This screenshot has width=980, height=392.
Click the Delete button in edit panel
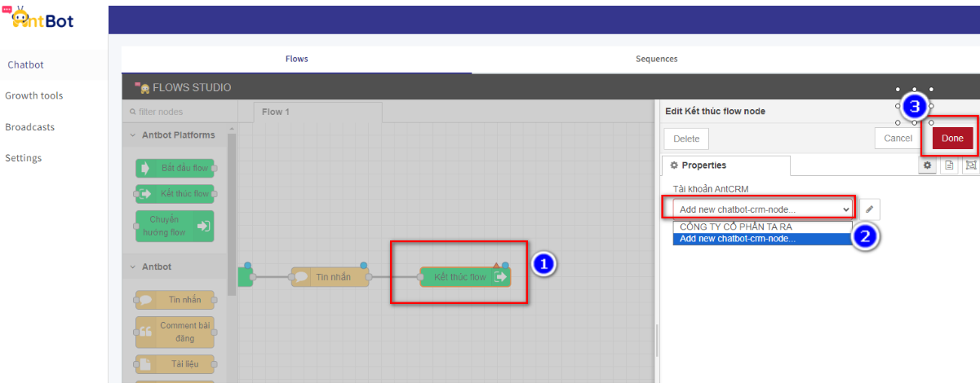686,139
